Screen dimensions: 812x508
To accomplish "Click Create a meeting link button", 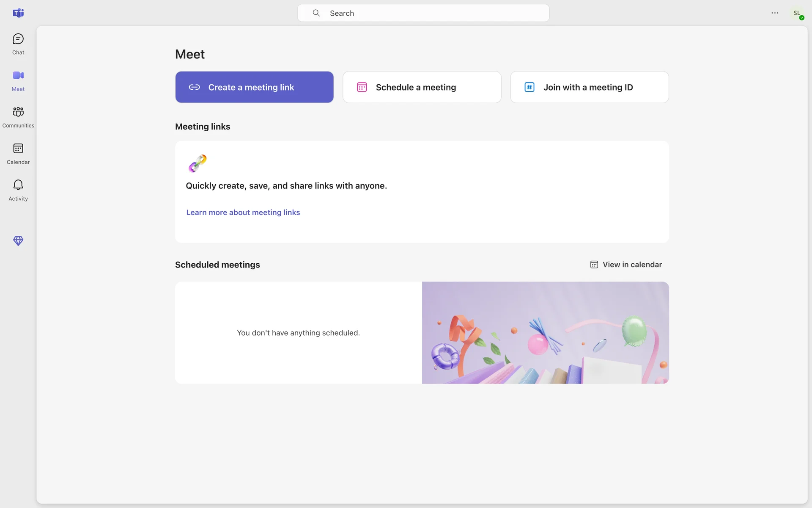I will pos(254,87).
